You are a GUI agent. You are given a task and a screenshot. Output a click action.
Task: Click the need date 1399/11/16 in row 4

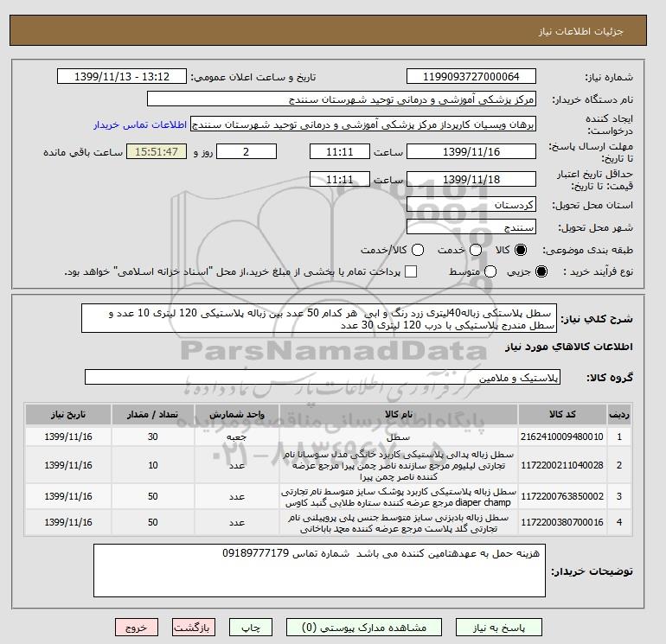[68, 522]
